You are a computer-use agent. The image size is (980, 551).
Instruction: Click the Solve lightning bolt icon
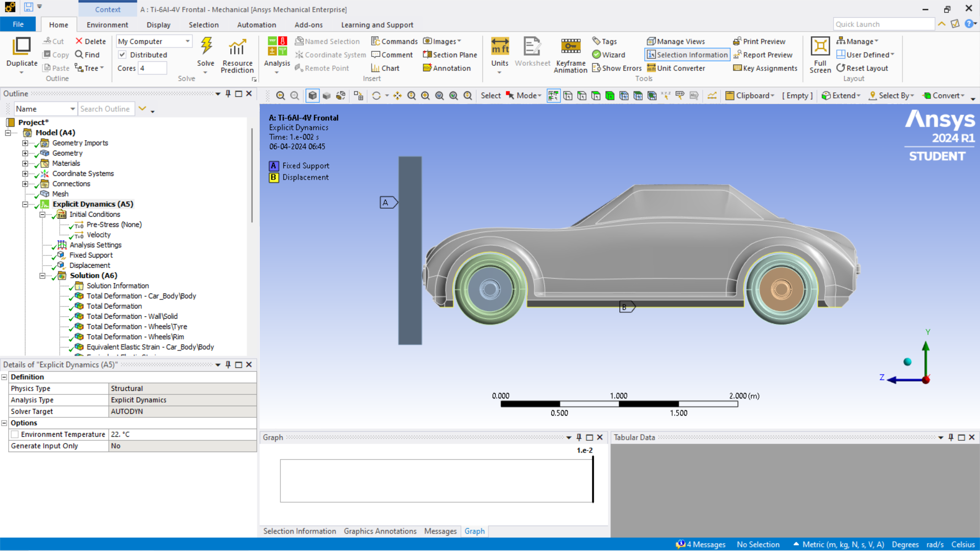pyautogui.click(x=206, y=46)
